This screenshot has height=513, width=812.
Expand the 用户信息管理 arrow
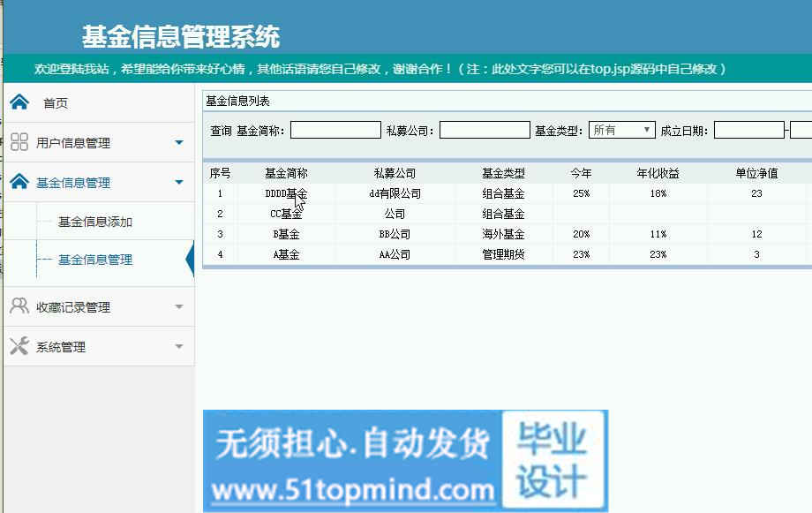(179, 142)
